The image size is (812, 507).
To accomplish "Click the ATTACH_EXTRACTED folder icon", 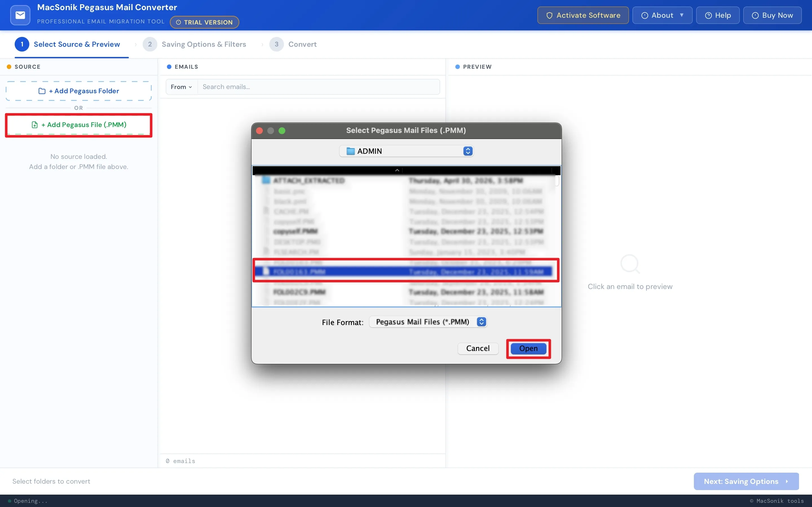I will click(x=266, y=180).
